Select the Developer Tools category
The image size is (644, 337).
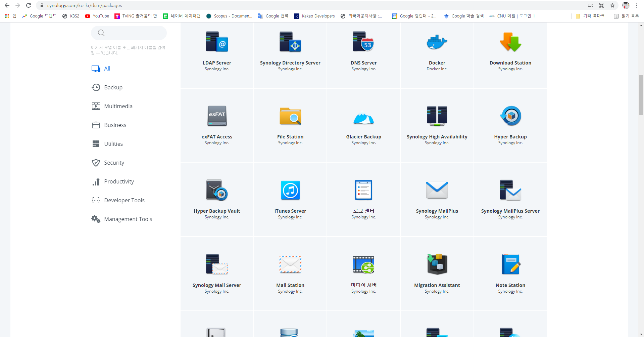point(118,200)
